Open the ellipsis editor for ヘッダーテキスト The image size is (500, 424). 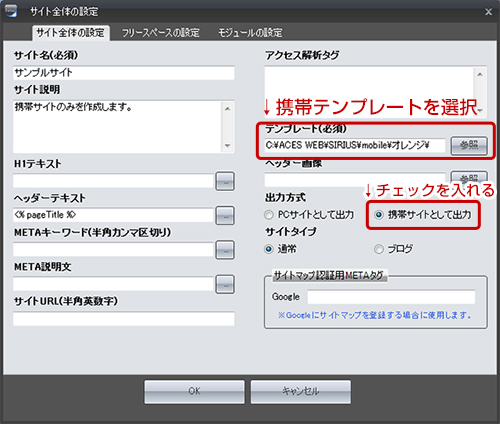tap(225, 215)
